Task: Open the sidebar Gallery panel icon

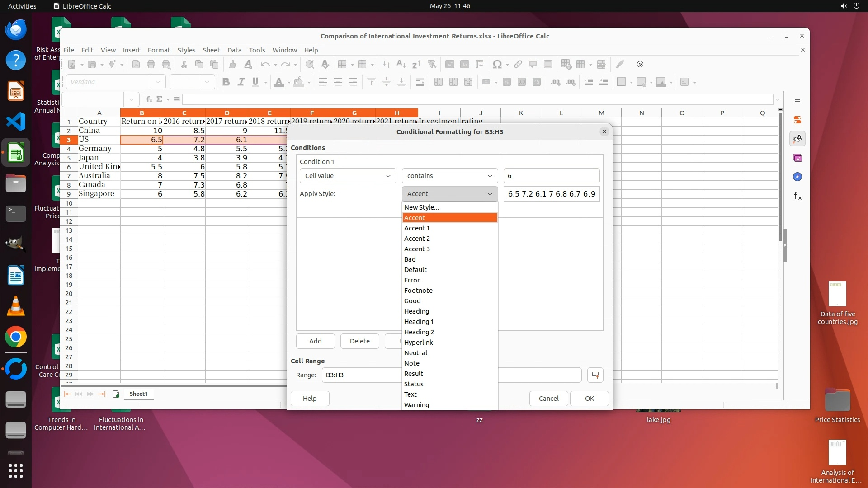Action: 797,158
